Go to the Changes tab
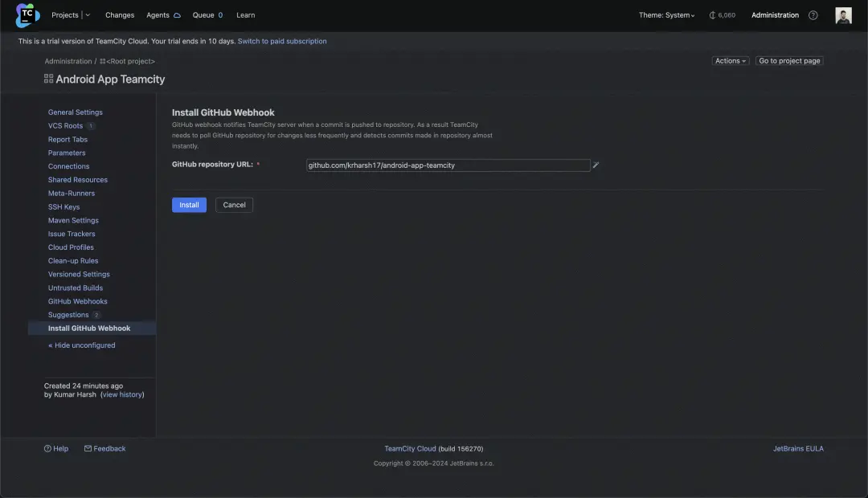Viewport: 868px width, 498px height. click(x=120, y=15)
